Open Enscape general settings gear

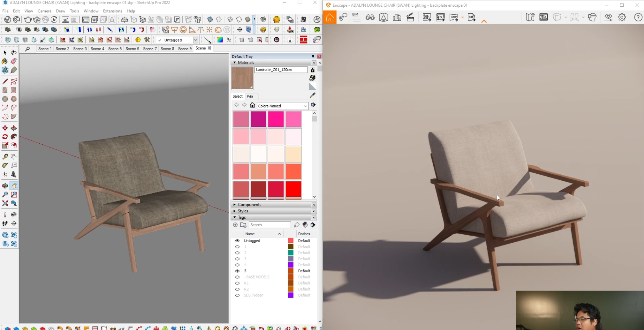click(x=622, y=17)
